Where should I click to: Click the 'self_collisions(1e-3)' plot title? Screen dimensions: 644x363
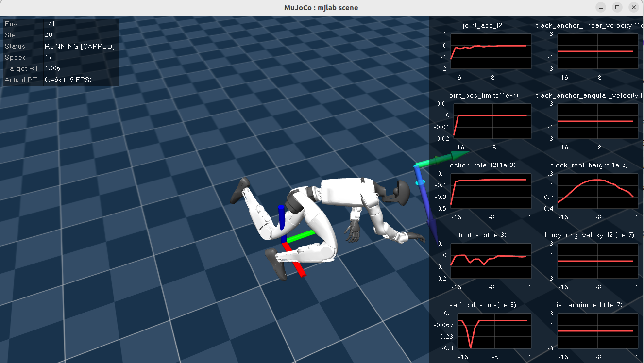pos(483,305)
